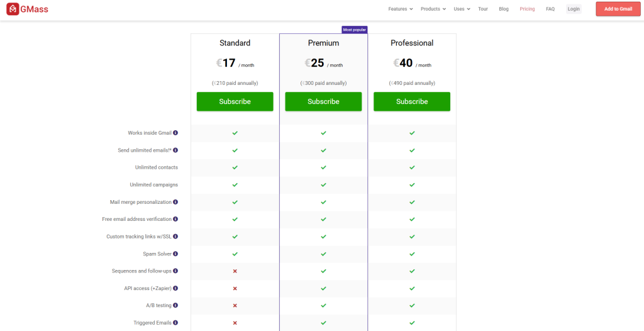Image resolution: width=644 pixels, height=331 pixels.
Task: Click the Spam Solver info icon
Action: (175, 254)
